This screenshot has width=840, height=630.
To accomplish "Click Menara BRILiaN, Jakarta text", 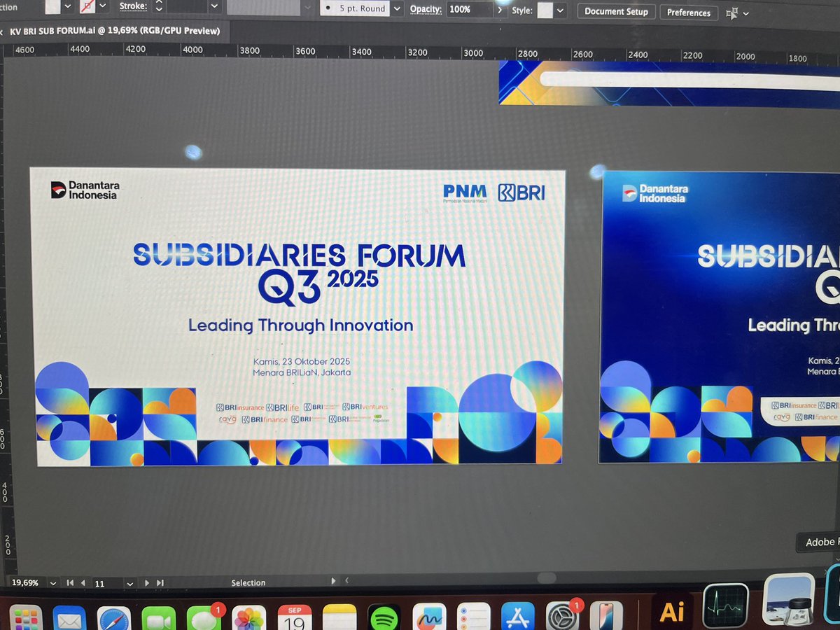I will tap(302, 372).
